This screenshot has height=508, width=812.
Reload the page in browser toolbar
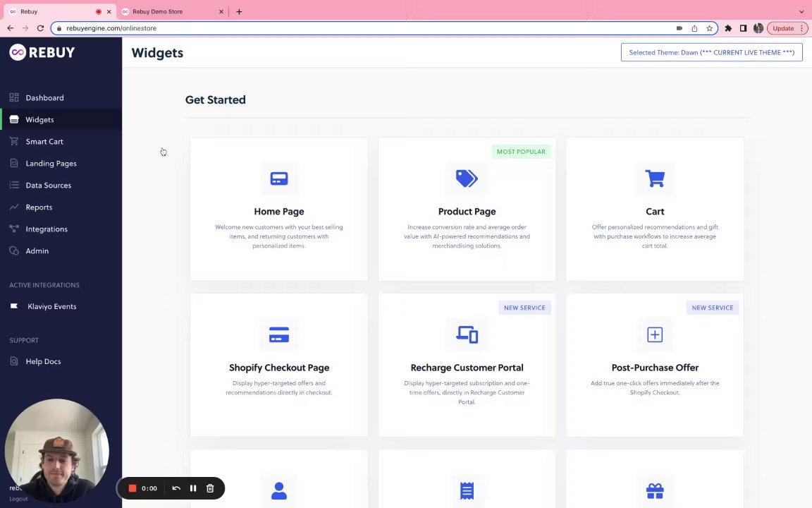[40, 28]
